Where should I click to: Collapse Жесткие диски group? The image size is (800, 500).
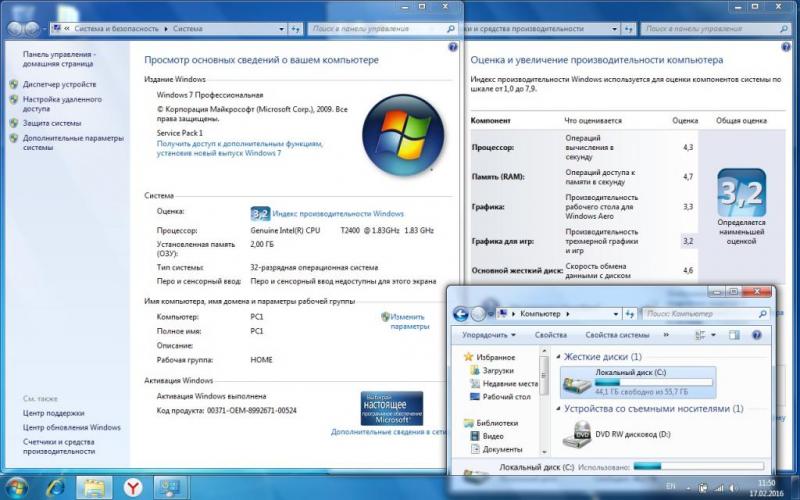(x=558, y=357)
